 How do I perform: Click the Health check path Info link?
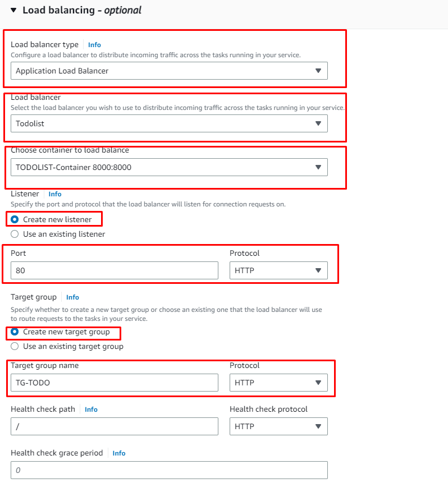[91, 409]
